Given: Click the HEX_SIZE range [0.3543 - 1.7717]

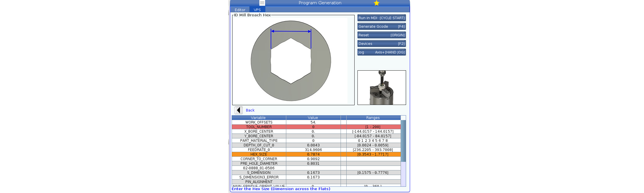Looking at the screenshot, I should point(373,154).
